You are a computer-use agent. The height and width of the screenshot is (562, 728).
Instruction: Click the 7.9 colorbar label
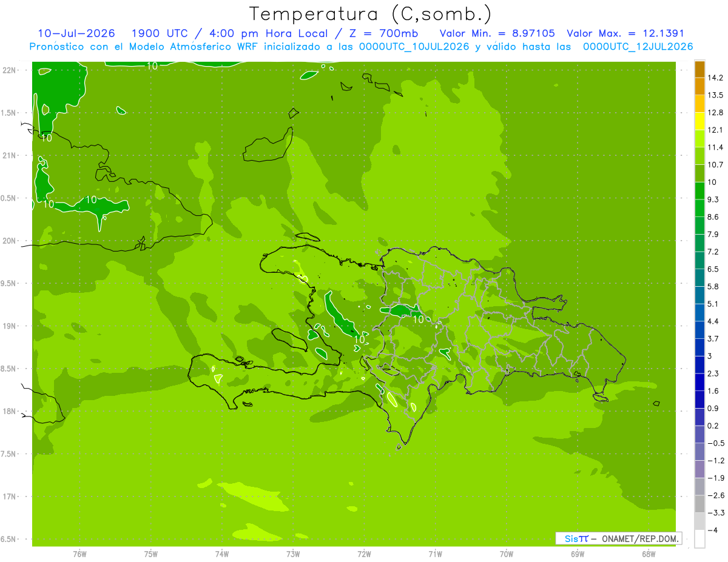pos(713,234)
